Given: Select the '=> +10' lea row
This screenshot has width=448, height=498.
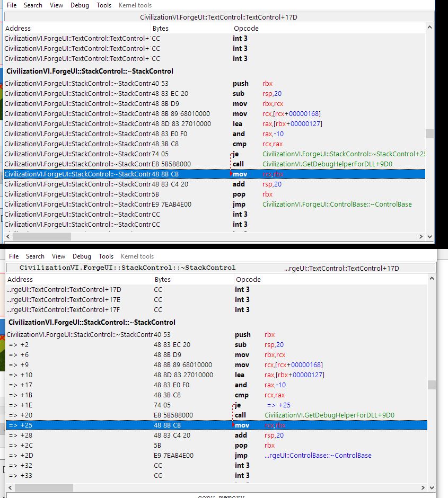Looking at the screenshot, I should pyautogui.click(x=217, y=375).
